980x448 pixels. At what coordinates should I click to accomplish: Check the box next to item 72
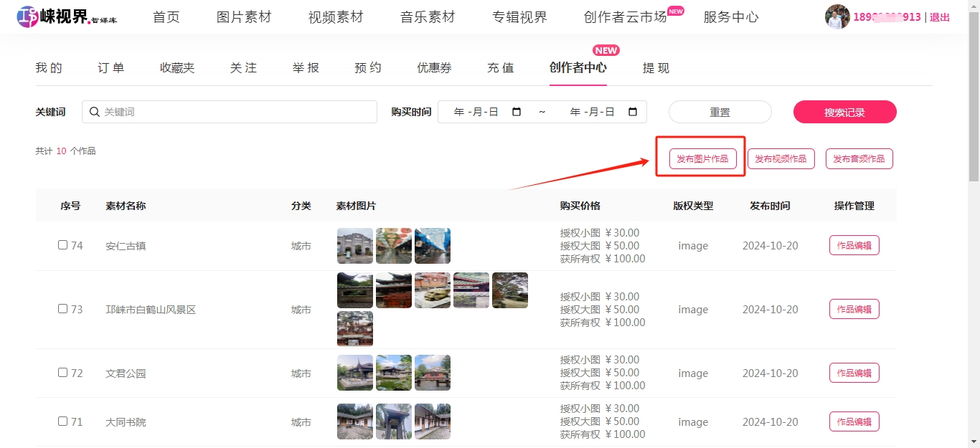point(62,373)
